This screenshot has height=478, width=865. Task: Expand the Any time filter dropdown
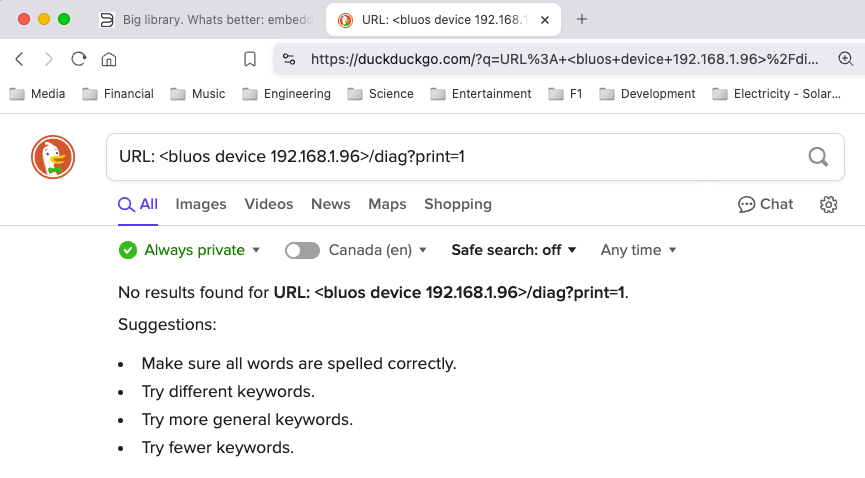pyautogui.click(x=638, y=250)
